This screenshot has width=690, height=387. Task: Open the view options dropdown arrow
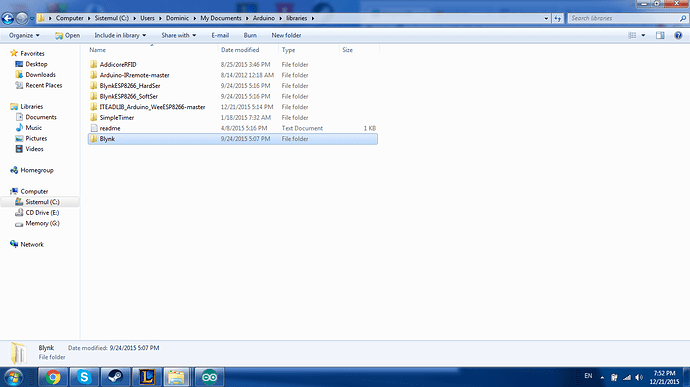643,35
